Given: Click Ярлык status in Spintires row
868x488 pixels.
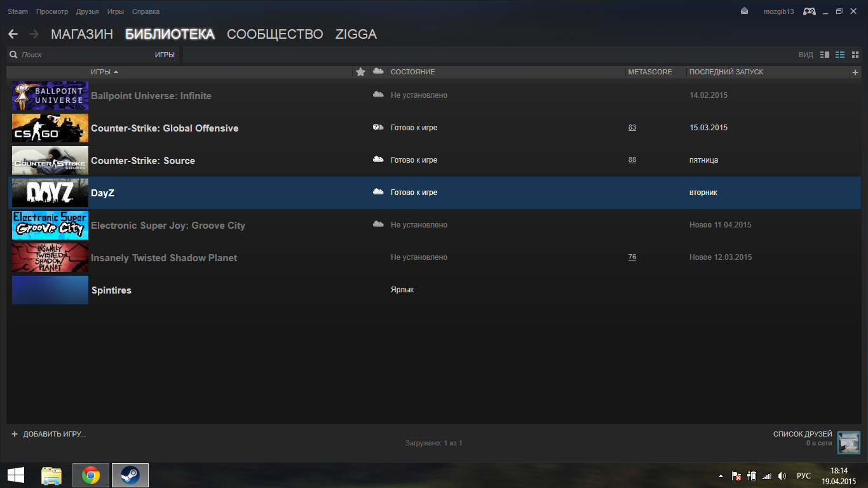Looking at the screenshot, I should coord(402,290).
